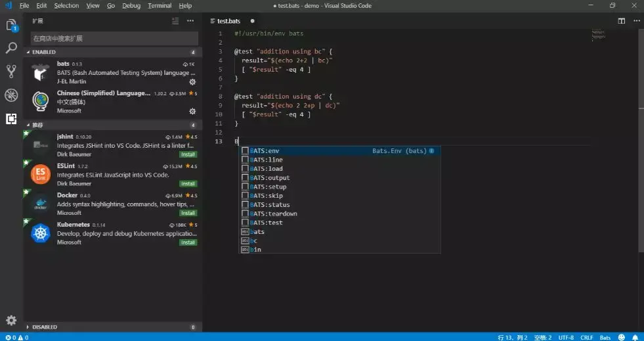Choose the bc word suggestion

(339, 240)
